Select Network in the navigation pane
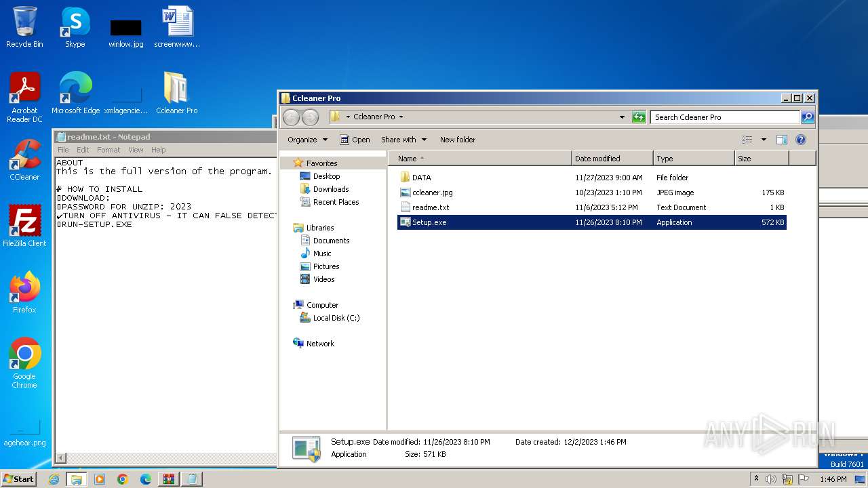 point(320,344)
